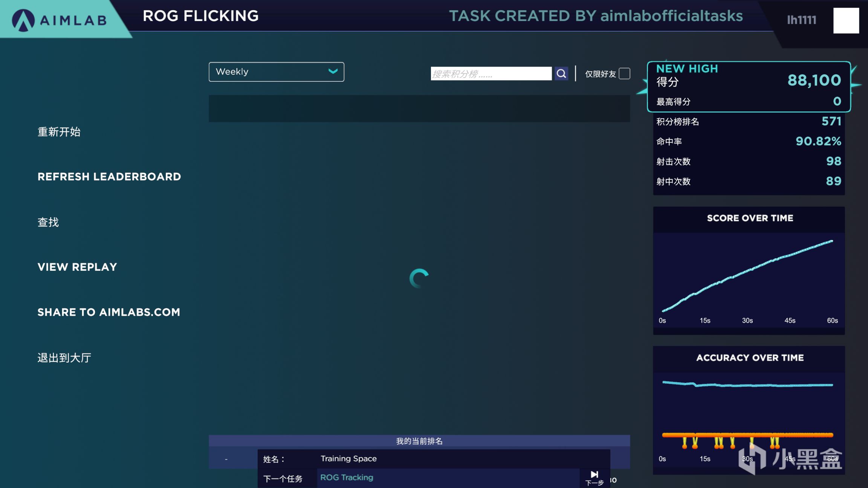
Task: Click the dropdown chevron arrow beside Weekly
Action: [x=333, y=72]
